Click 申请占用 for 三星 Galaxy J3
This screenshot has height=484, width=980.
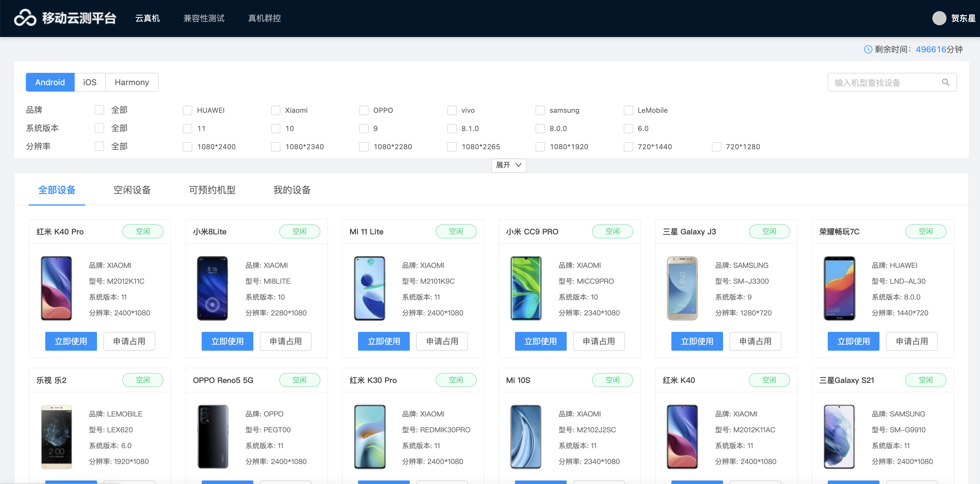pos(755,341)
